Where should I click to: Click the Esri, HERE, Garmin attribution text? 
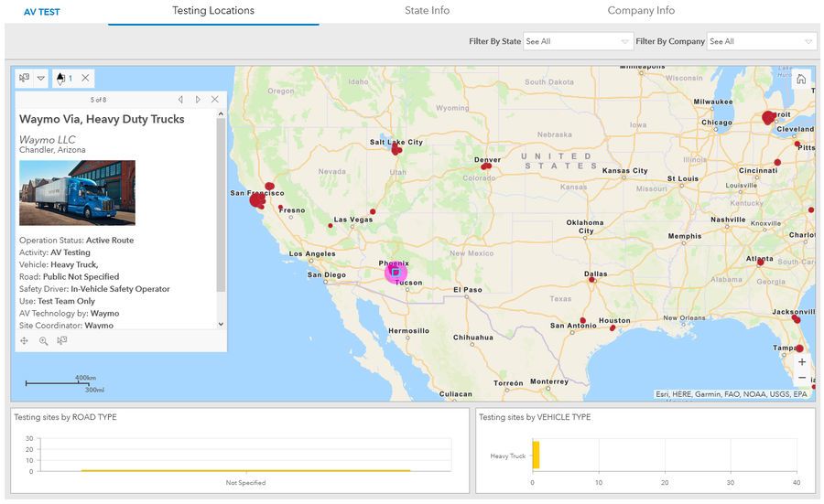pyautogui.click(x=732, y=393)
